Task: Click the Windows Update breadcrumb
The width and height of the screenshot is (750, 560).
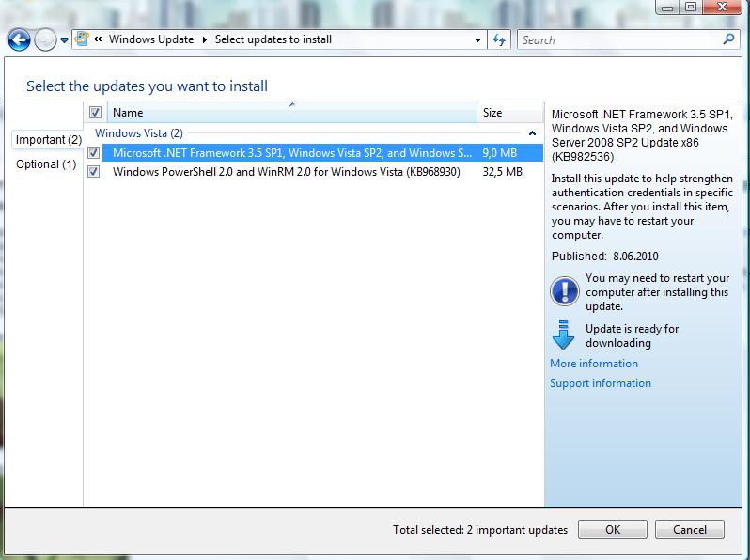Action: click(151, 39)
